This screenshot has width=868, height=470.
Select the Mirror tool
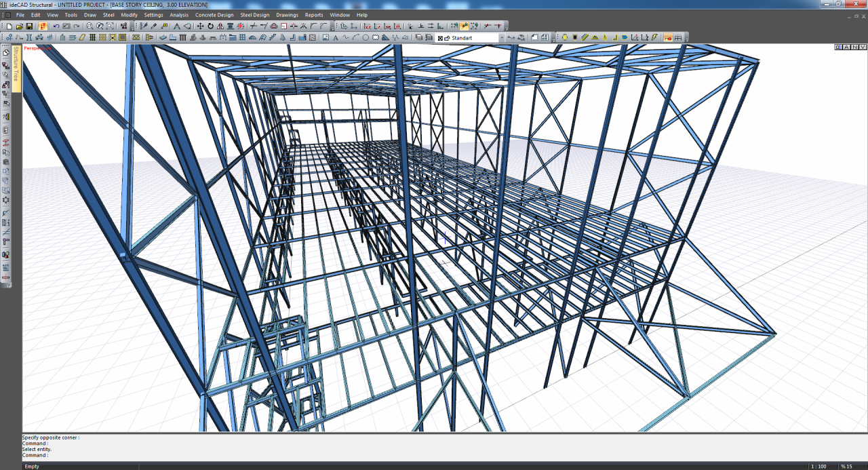point(220,26)
